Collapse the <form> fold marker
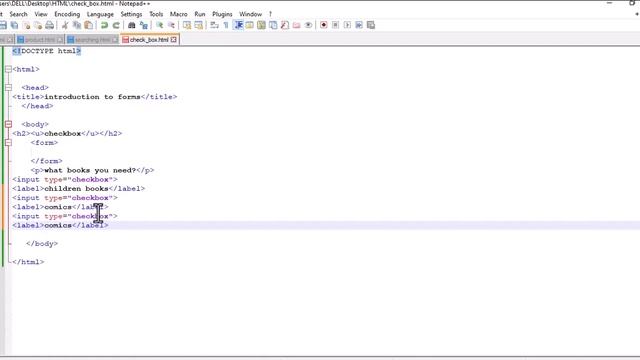 (8, 143)
